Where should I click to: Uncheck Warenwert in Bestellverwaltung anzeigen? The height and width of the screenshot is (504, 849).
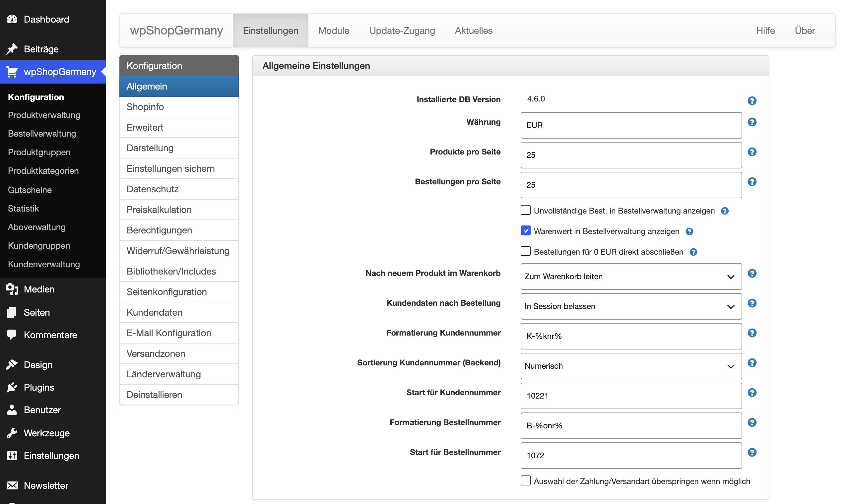525,230
